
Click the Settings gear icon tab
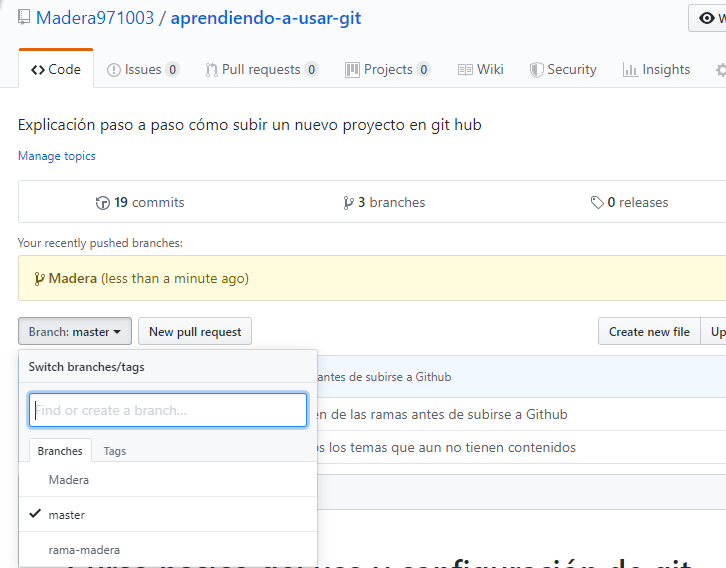(x=720, y=70)
